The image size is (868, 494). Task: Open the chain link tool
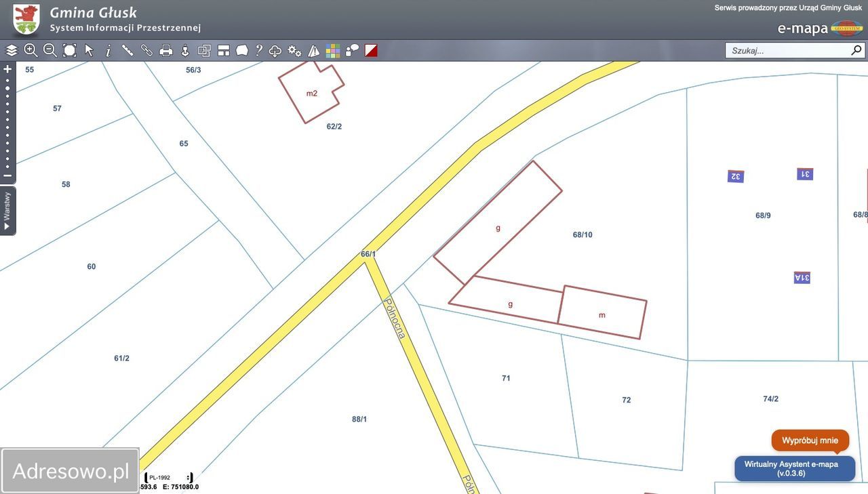click(x=146, y=51)
